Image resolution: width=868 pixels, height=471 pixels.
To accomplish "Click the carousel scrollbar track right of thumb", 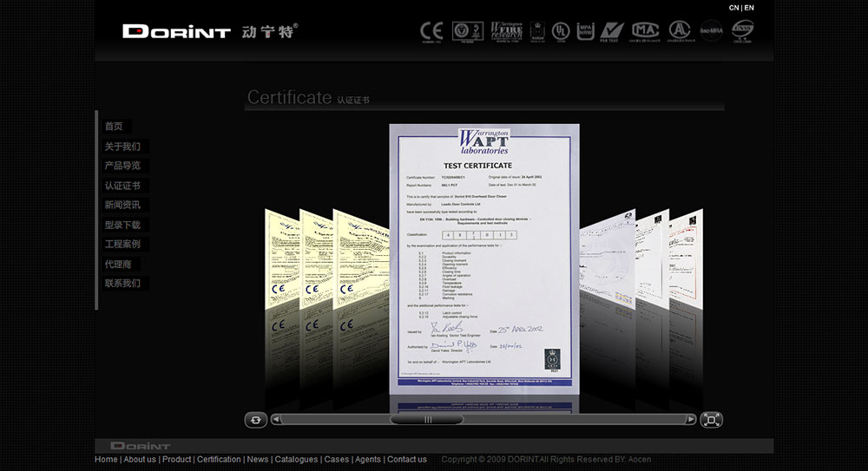I will coord(573,420).
